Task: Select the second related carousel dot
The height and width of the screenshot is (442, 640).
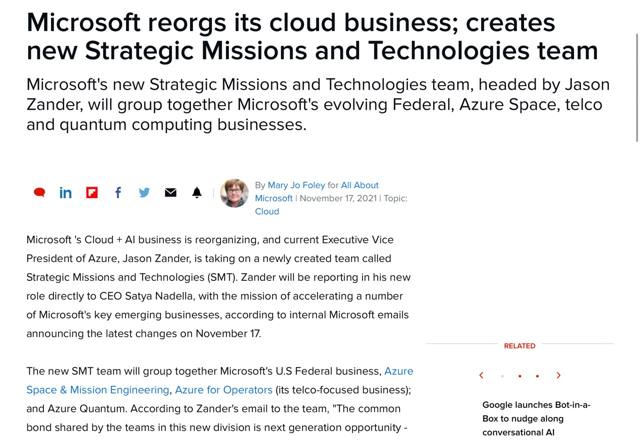Action: coord(520,377)
